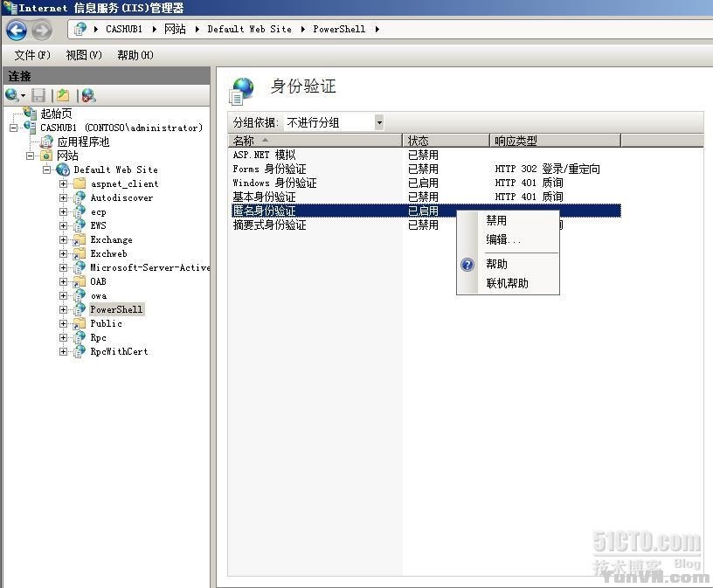Collapse the CASHUB1 server node

coord(14,128)
